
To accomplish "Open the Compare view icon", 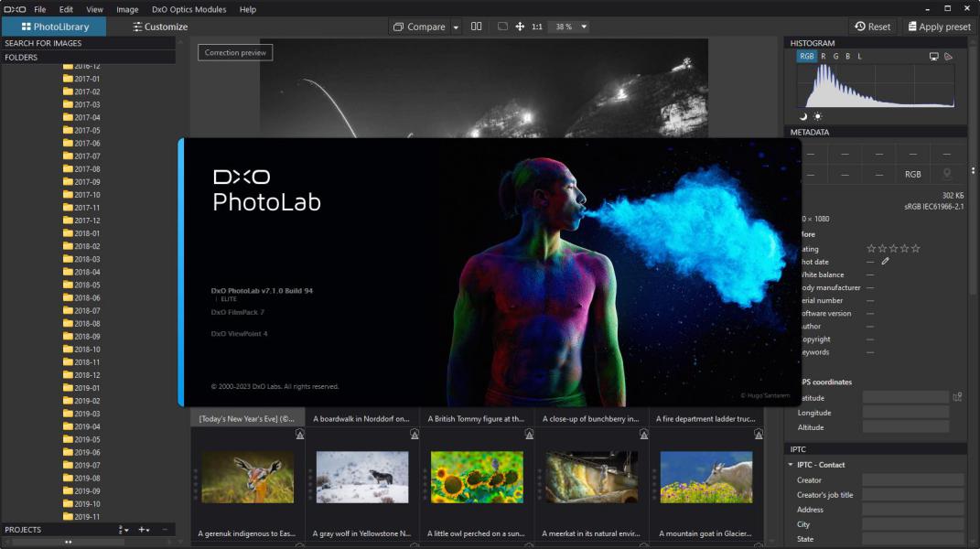I will pos(398,27).
